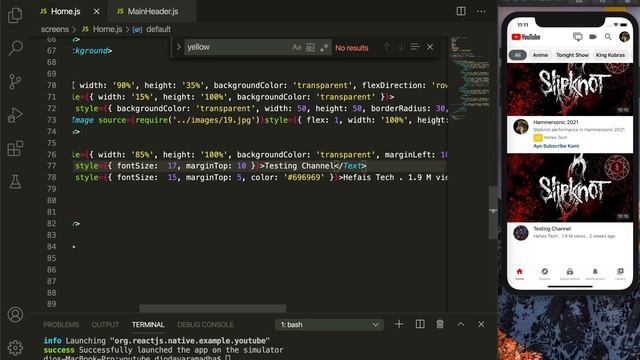The image size is (640, 360).
Task: Open the 1: bash terminal dropdown
Action: coord(329,325)
